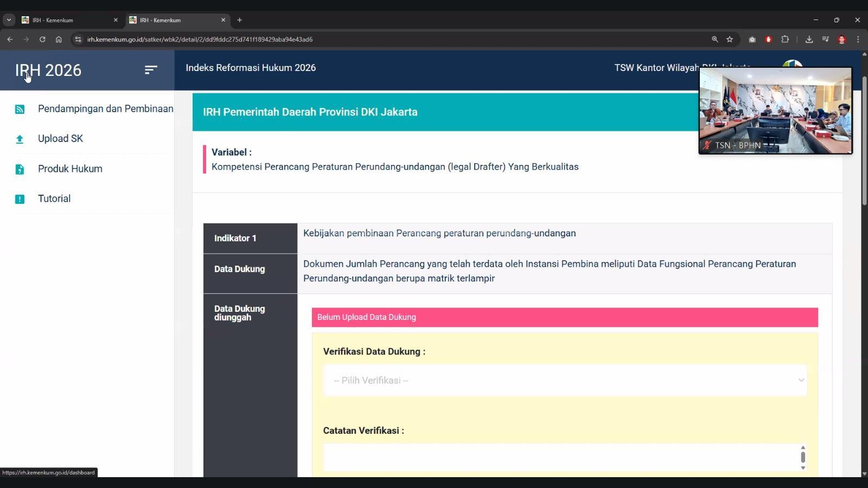Image resolution: width=868 pixels, height=488 pixels.
Task: Click the TSN - BPHN video thumbnail
Action: (x=775, y=111)
